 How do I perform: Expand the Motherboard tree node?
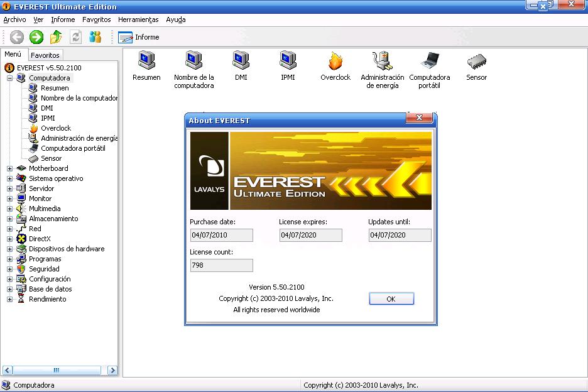click(x=9, y=168)
